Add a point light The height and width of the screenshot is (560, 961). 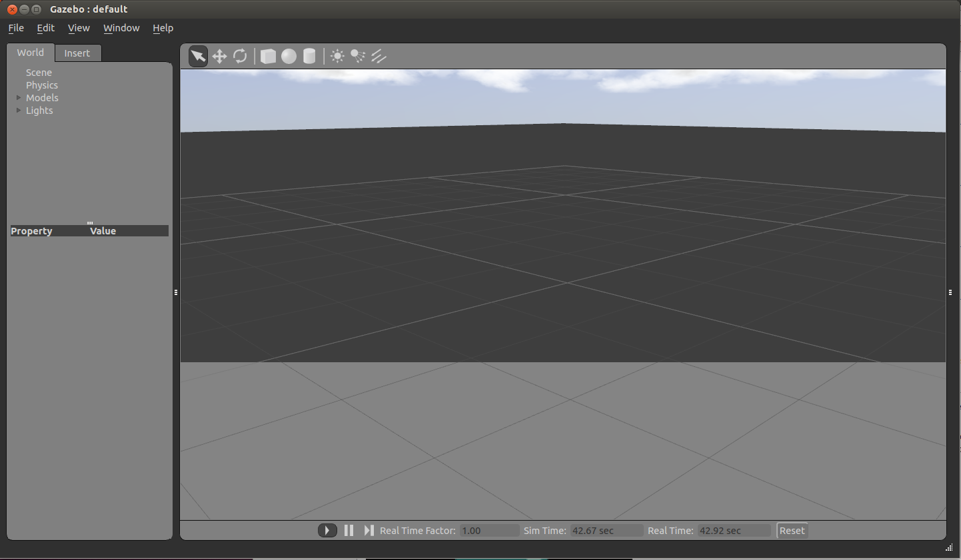[337, 57]
